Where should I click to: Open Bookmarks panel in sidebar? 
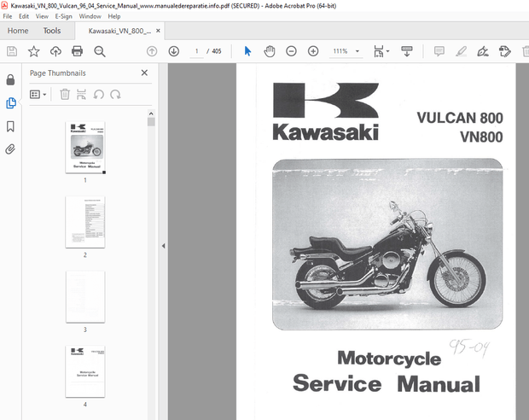pyautogui.click(x=10, y=126)
